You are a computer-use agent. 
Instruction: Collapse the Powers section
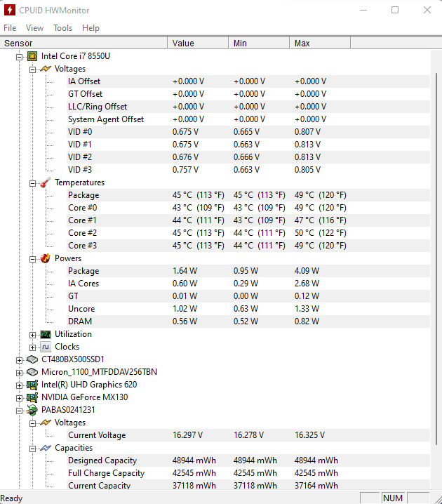pyautogui.click(x=32, y=260)
